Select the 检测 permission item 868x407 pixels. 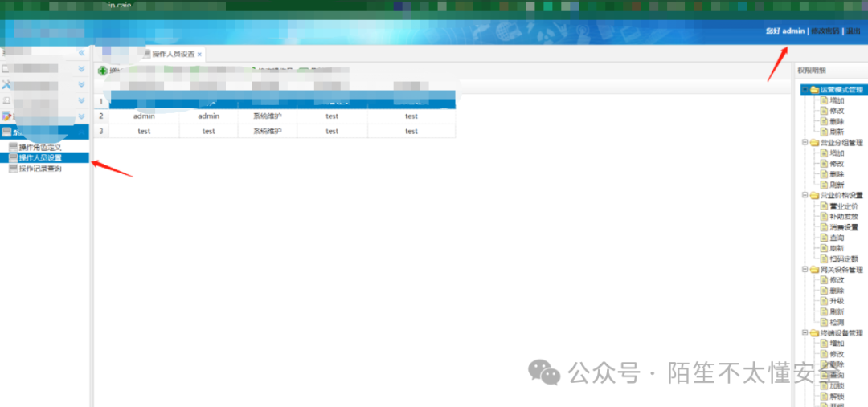837,323
